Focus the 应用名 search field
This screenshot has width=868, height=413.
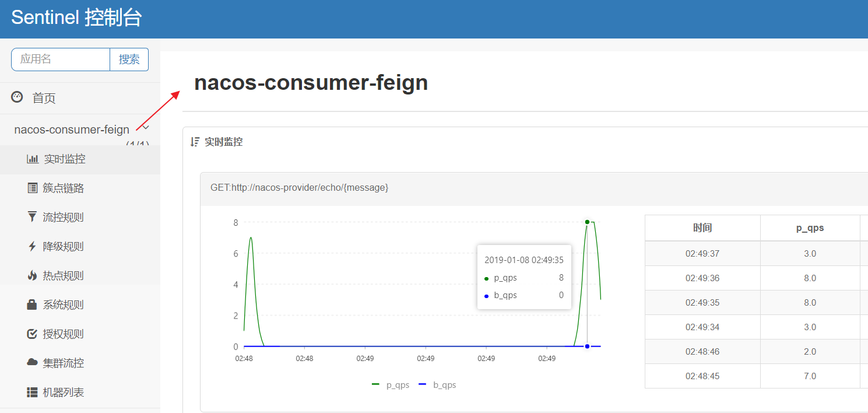click(61, 59)
